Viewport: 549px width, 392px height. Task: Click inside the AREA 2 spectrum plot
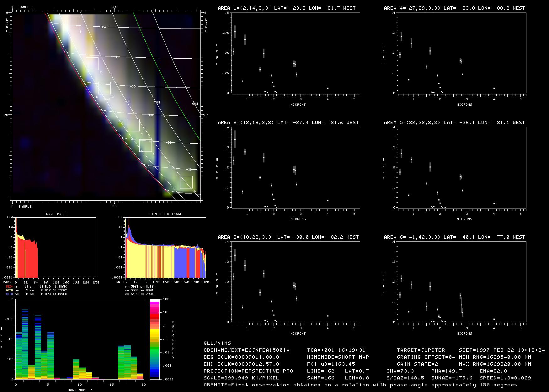[296, 167]
